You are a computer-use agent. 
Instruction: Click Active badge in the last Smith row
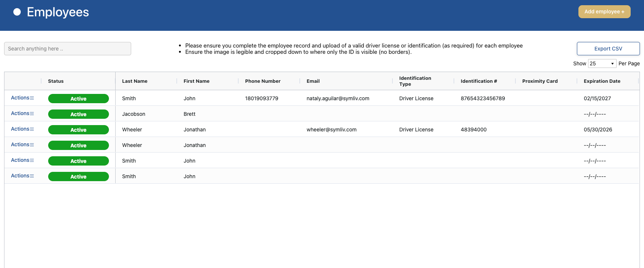point(78,177)
